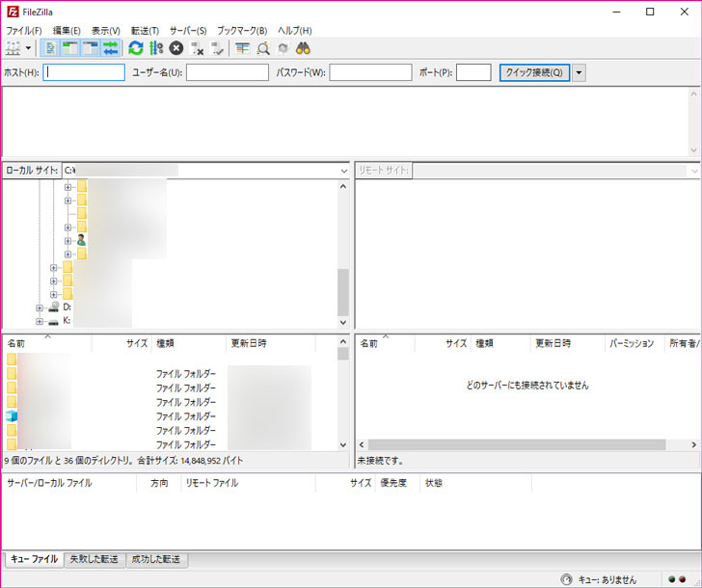
Task: Toggle local directory tree display
Action: click(70, 48)
